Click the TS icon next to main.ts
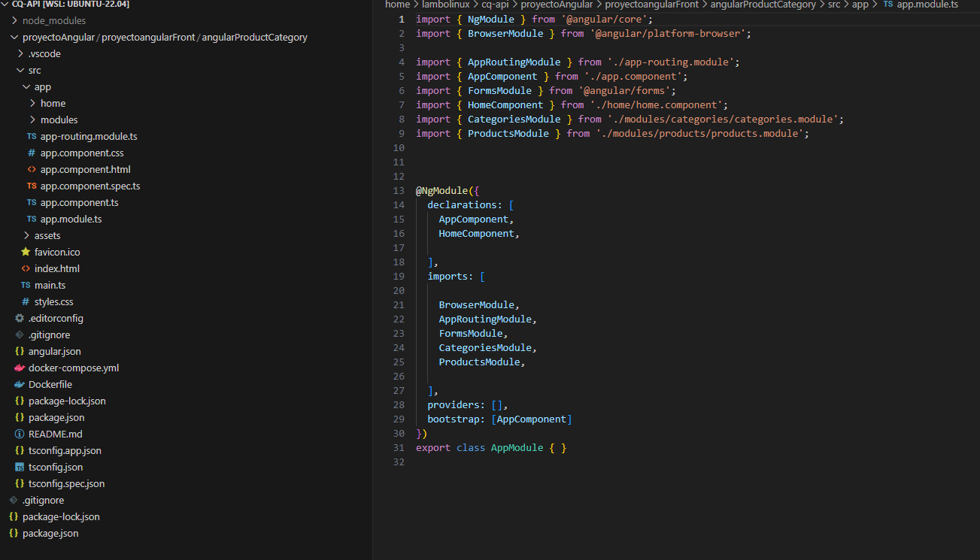The height and width of the screenshot is (560, 980). tap(26, 285)
